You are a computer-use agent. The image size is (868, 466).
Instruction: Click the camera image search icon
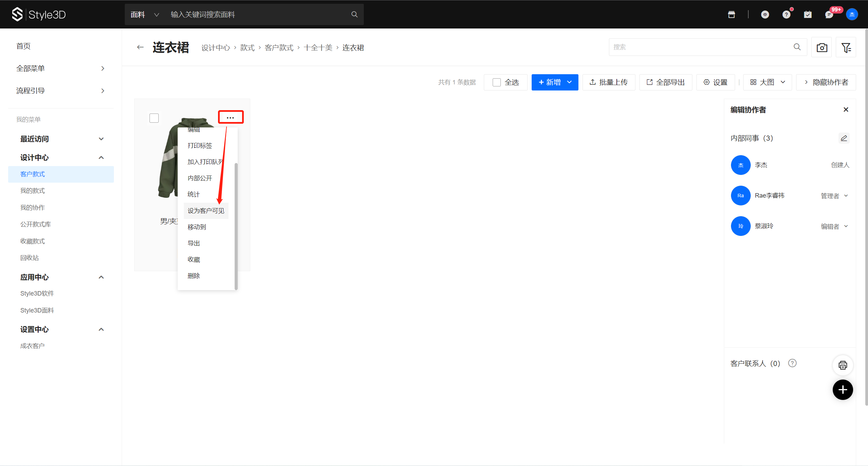pyautogui.click(x=821, y=47)
